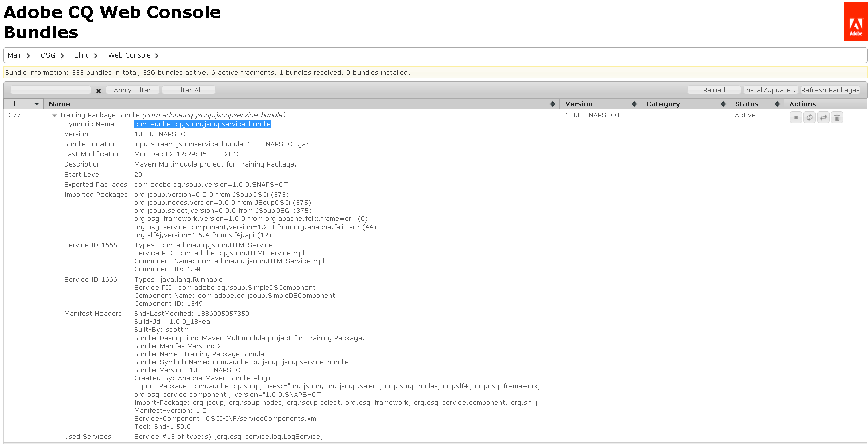Open the OSGi menu

pos(53,55)
